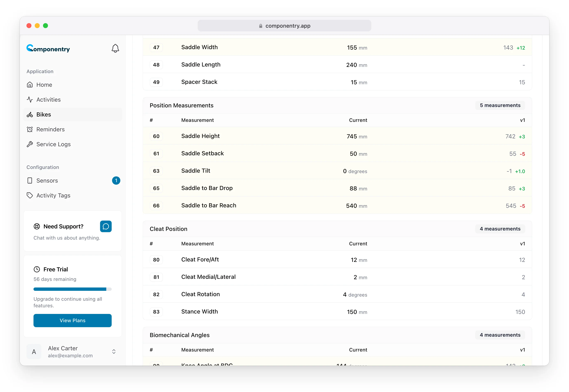
Task: Go to Activities in the sidebar
Action: (x=73, y=100)
